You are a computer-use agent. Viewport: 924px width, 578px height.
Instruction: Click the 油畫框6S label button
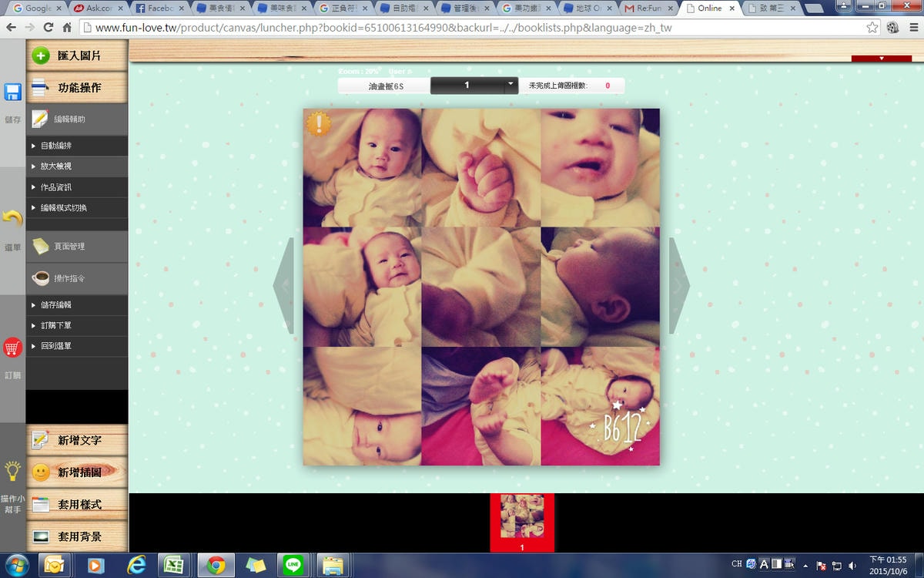pyautogui.click(x=384, y=86)
